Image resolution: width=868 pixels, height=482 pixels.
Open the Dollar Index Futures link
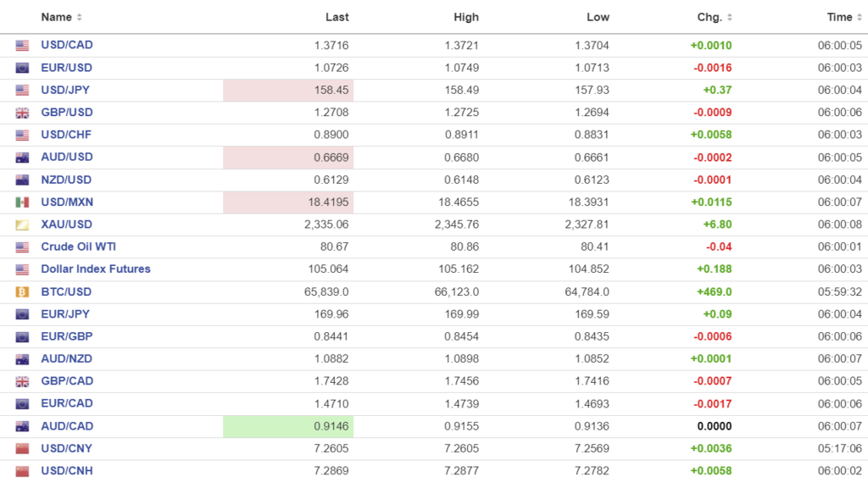coord(96,269)
